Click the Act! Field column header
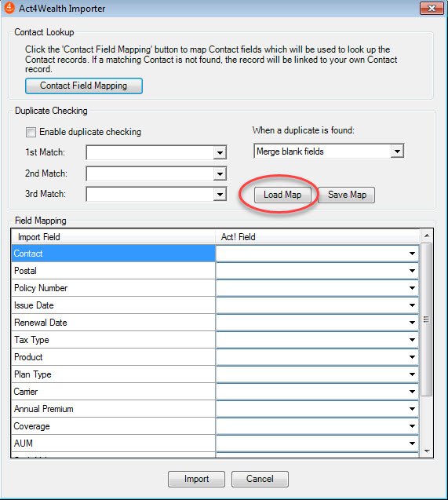Viewport: 448px width, 500px height. click(x=318, y=237)
